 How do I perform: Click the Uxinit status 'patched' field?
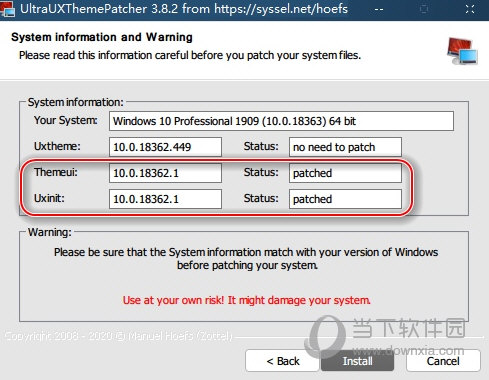point(345,199)
